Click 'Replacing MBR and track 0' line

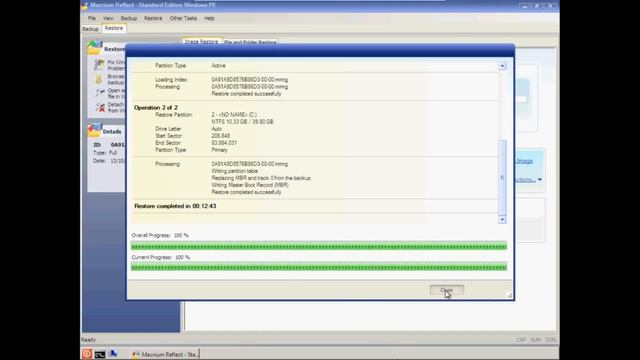point(261,178)
